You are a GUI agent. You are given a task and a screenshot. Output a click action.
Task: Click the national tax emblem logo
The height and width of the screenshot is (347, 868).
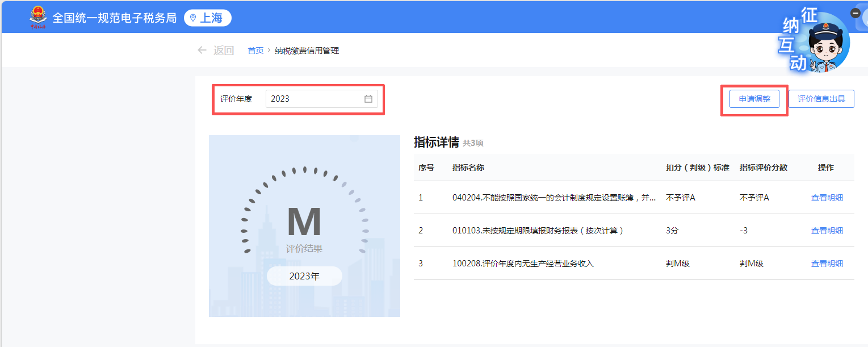pos(39,17)
